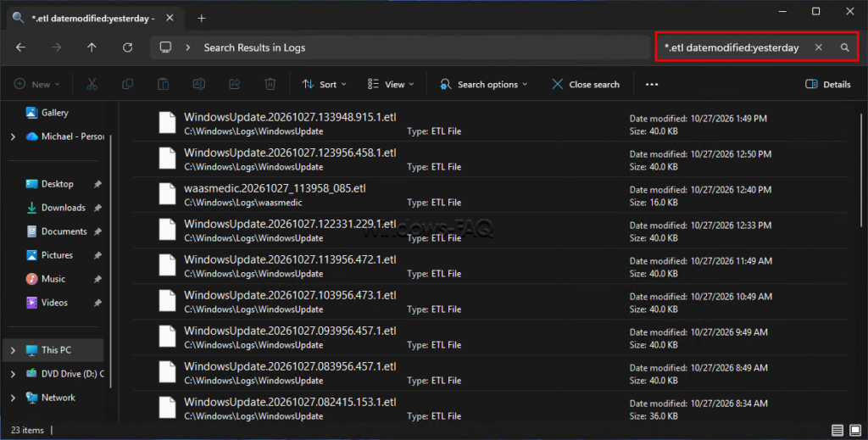Click Close search
The width and height of the screenshot is (868, 440).
pos(586,84)
